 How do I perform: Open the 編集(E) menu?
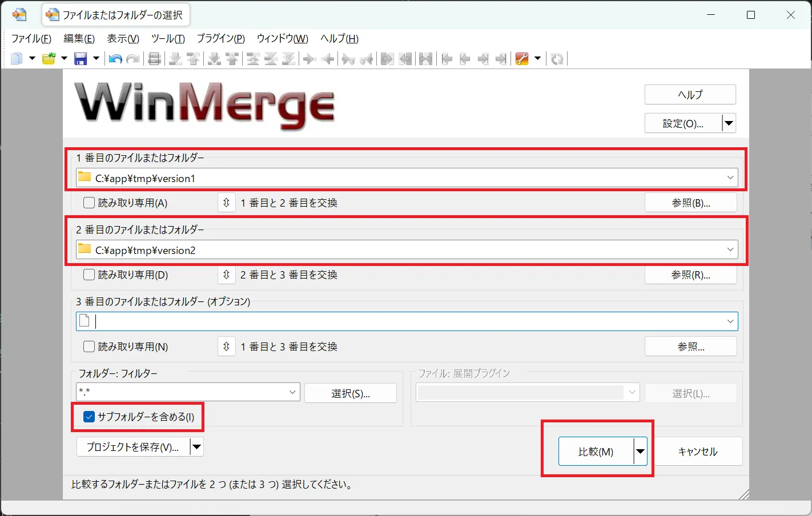[x=79, y=39]
